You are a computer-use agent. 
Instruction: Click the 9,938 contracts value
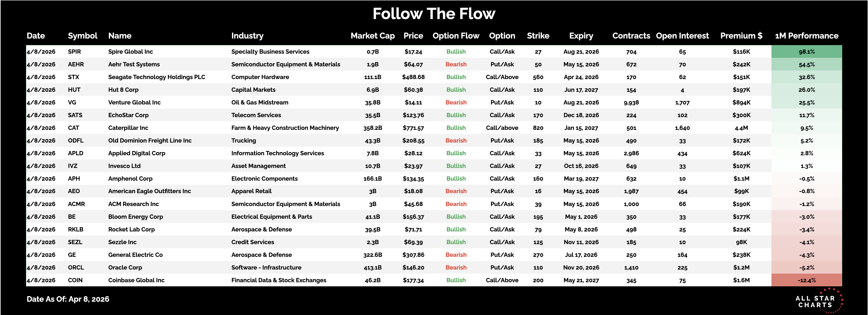[631, 103]
